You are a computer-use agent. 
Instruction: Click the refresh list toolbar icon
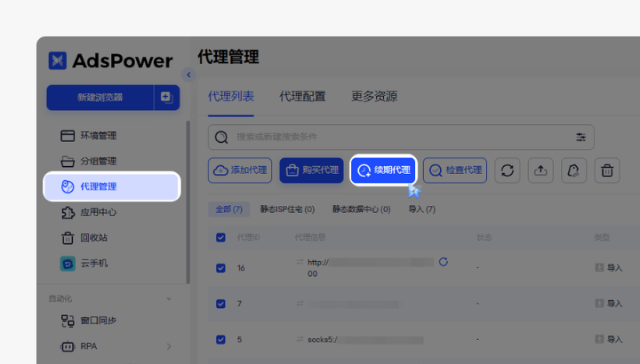(508, 170)
